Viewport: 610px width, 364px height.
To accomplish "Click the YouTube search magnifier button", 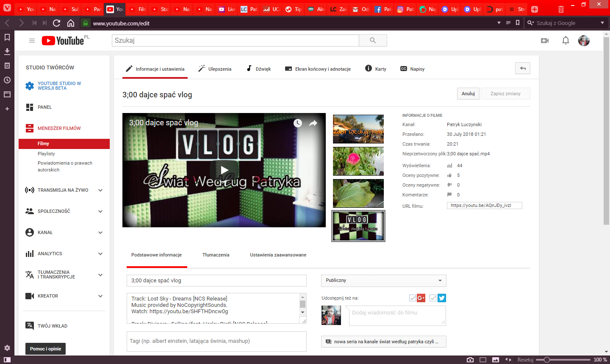I will (x=373, y=40).
